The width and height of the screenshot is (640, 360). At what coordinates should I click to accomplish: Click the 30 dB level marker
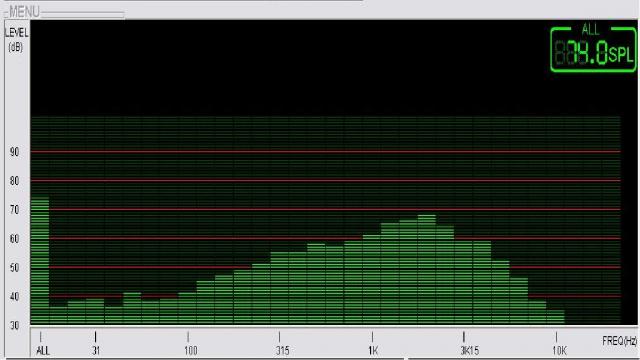[14, 326]
